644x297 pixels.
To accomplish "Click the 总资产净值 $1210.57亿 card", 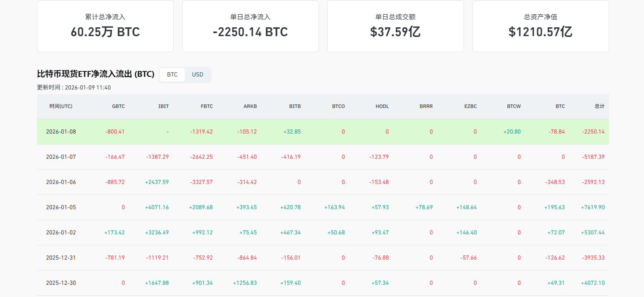I will [x=541, y=26].
